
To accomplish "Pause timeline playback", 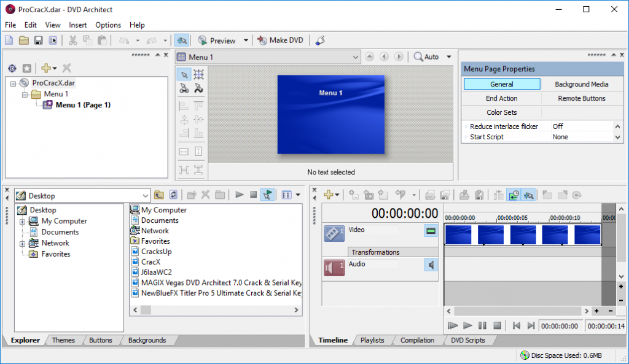I will click(x=482, y=325).
